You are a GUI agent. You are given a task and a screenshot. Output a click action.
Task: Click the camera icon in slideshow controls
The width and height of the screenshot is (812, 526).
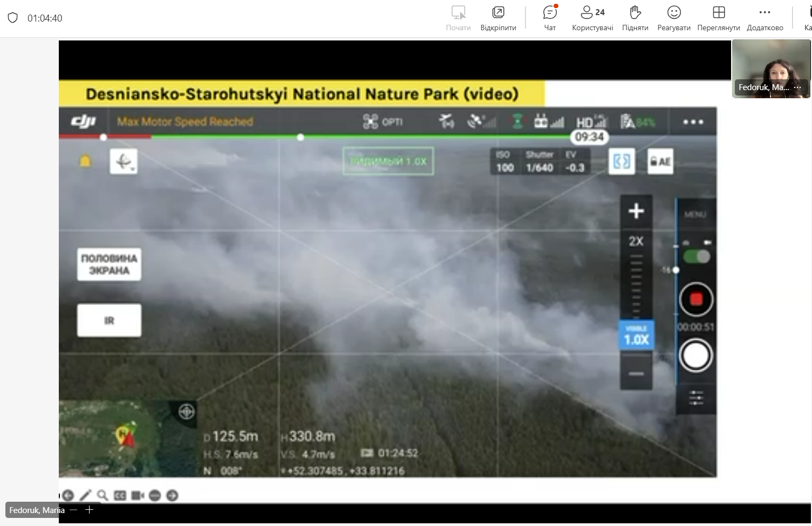pos(138,495)
